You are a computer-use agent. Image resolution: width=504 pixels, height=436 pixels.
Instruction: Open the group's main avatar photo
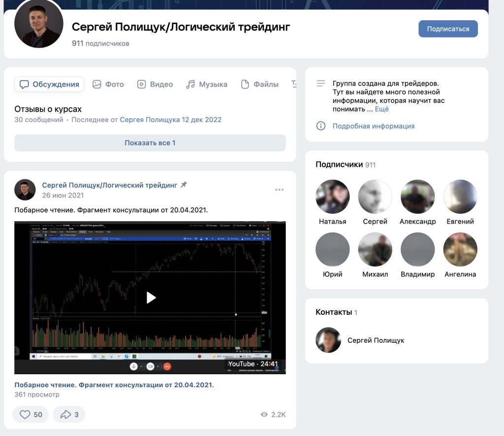coord(38,24)
